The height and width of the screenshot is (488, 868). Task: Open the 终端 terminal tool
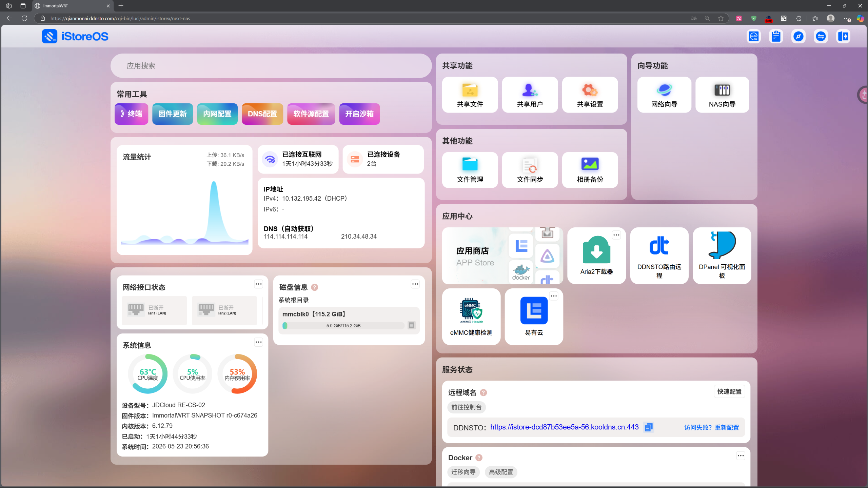point(131,114)
